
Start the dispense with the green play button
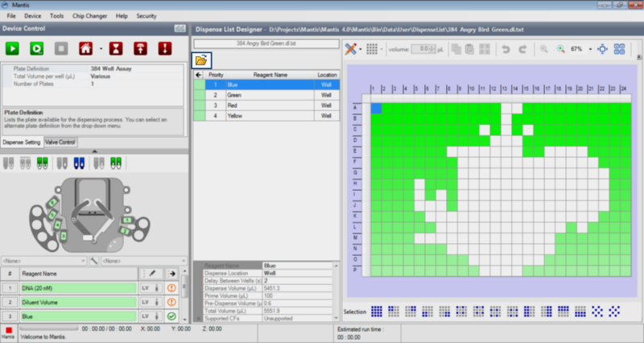12,48
